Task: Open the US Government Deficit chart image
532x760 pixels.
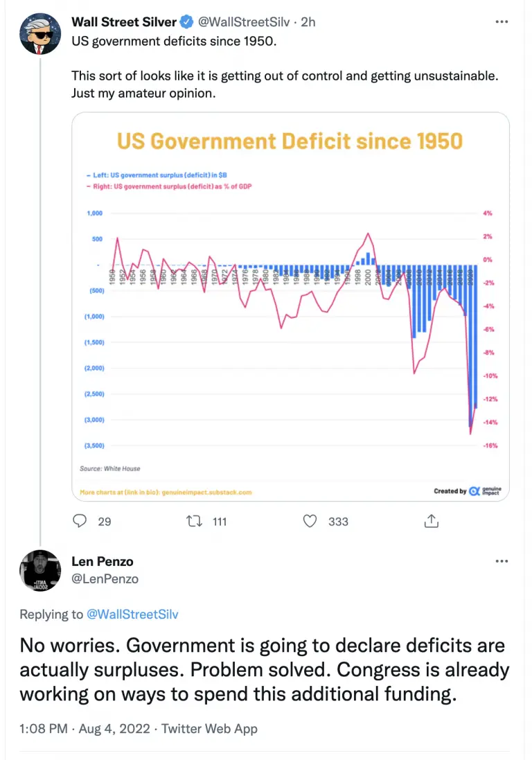Action: click(x=291, y=307)
